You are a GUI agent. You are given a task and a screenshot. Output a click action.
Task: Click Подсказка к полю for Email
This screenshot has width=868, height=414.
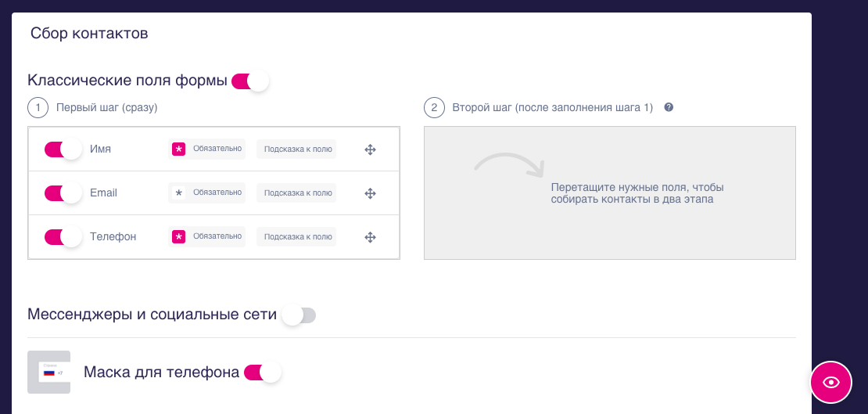(296, 193)
